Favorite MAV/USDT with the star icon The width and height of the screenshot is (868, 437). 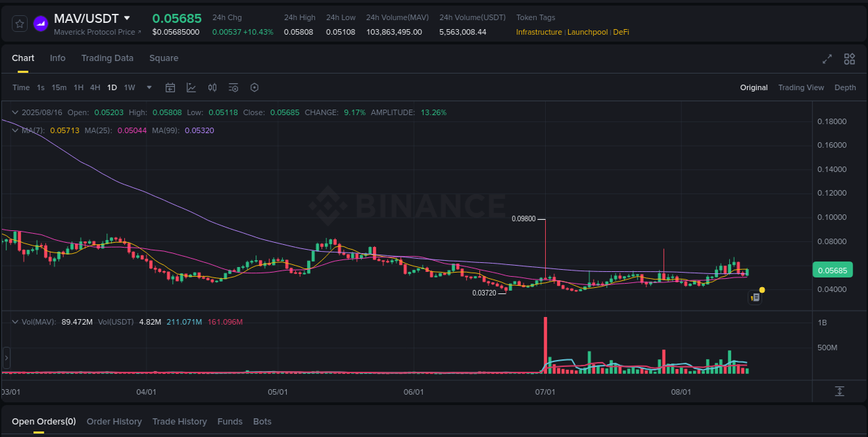click(x=19, y=23)
